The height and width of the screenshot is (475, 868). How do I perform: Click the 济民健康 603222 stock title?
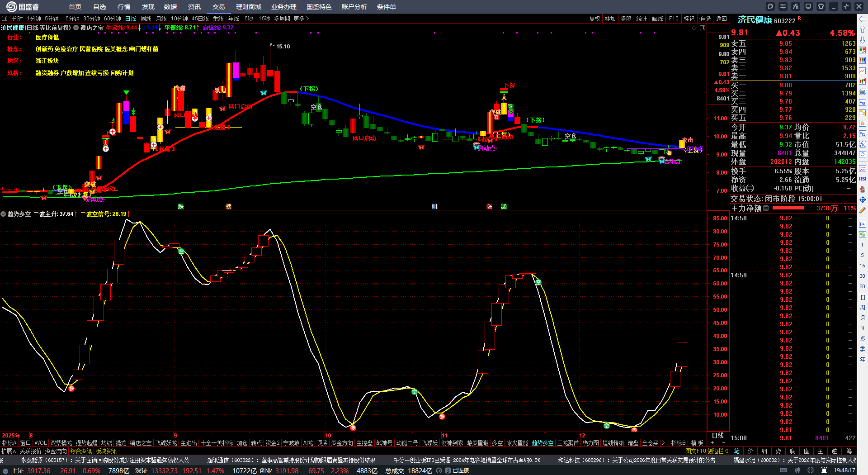[x=766, y=20]
